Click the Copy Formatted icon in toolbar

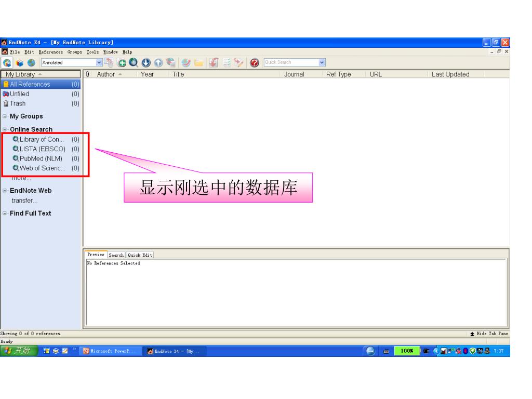click(x=109, y=62)
